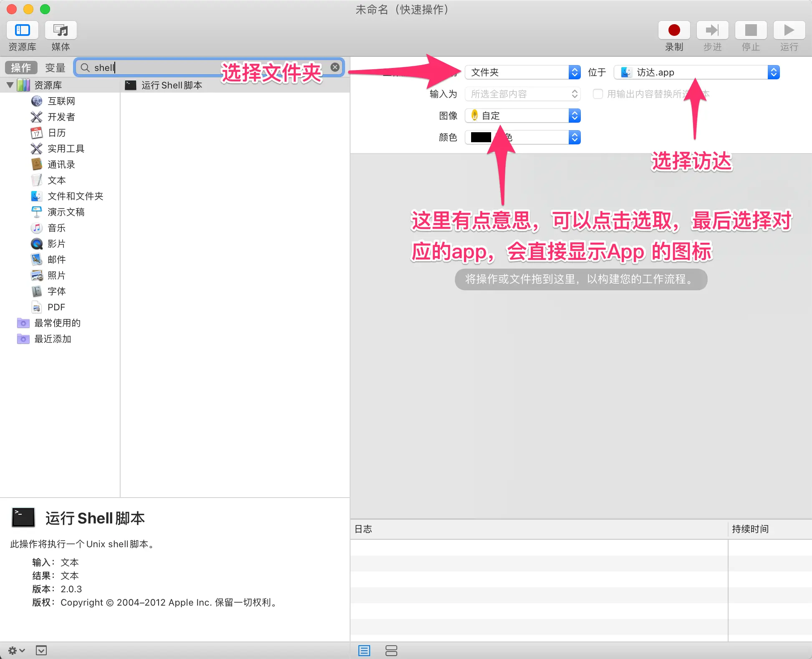Open the 文件和文件夹 category in sidebar

[75, 196]
